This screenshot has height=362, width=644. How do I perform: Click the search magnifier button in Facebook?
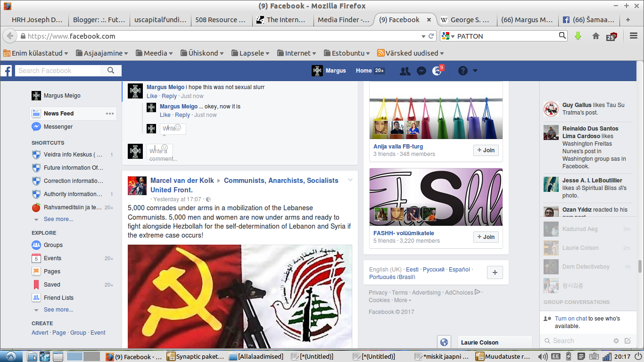[111, 71]
